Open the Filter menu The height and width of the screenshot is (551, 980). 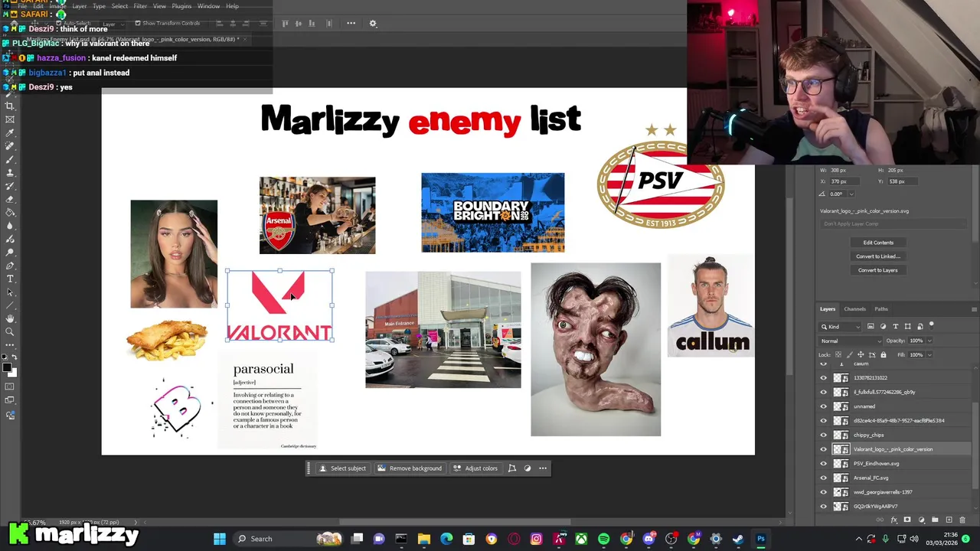click(x=140, y=6)
